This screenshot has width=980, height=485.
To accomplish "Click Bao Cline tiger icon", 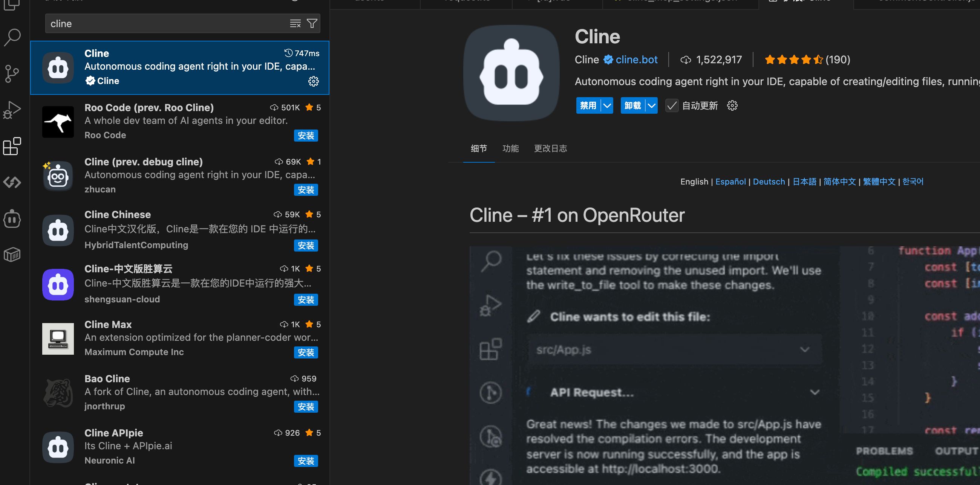I will [x=58, y=393].
